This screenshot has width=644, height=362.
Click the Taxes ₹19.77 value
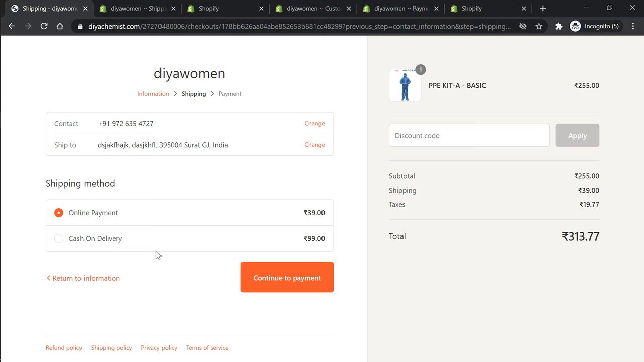pos(589,204)
